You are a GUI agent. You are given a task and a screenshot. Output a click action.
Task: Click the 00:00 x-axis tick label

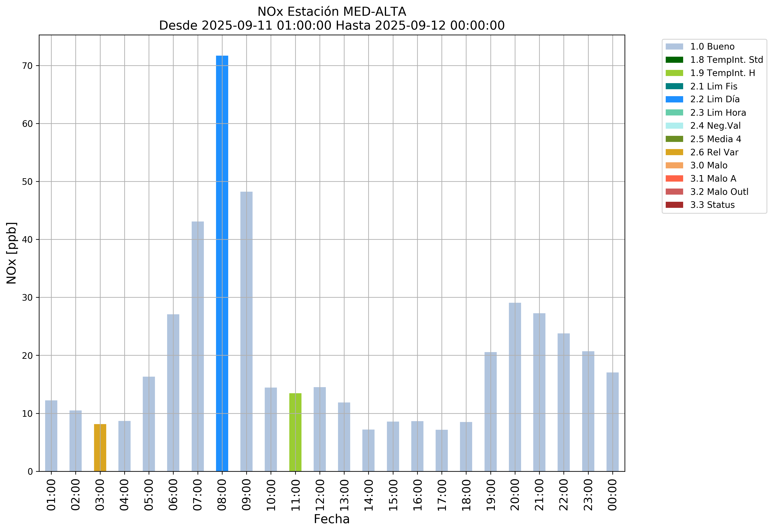(x=612, y=495)
